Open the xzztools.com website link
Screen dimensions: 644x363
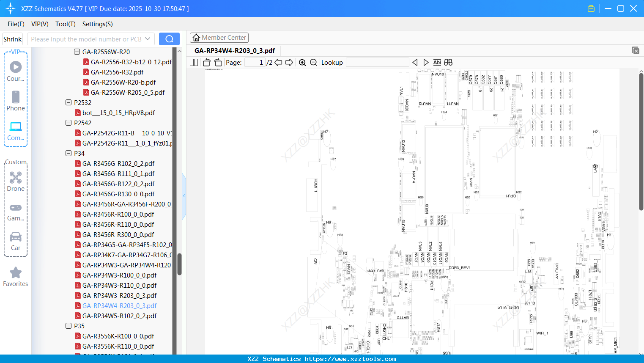[350, 359]
